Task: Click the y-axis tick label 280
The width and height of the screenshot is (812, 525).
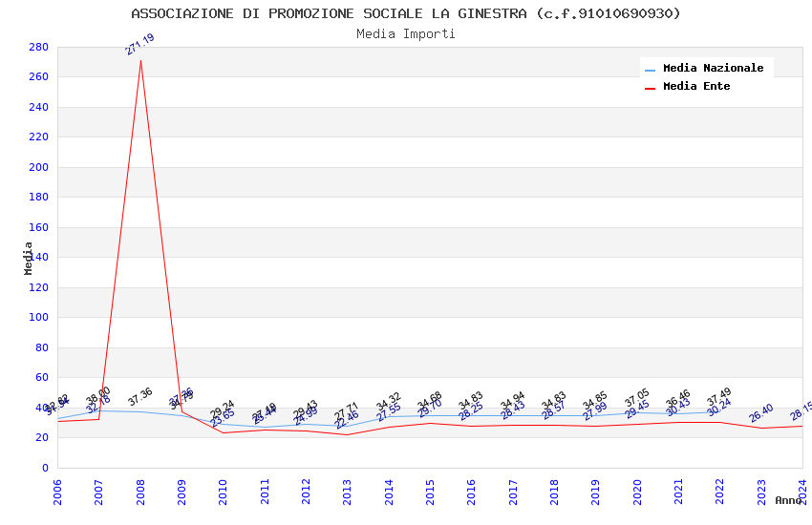Action: pyautogui.click(x=39, y=47)
